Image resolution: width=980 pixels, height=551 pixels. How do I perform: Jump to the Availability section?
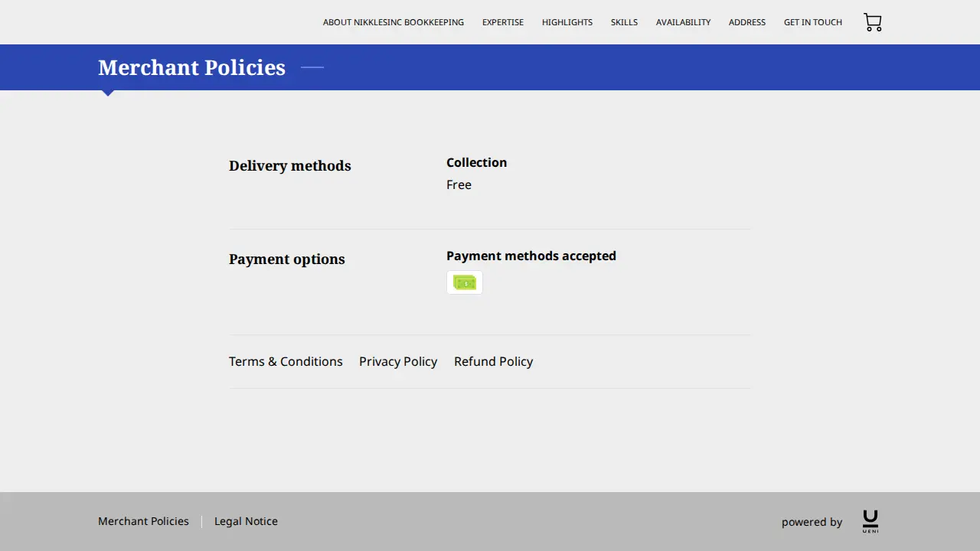683,22
